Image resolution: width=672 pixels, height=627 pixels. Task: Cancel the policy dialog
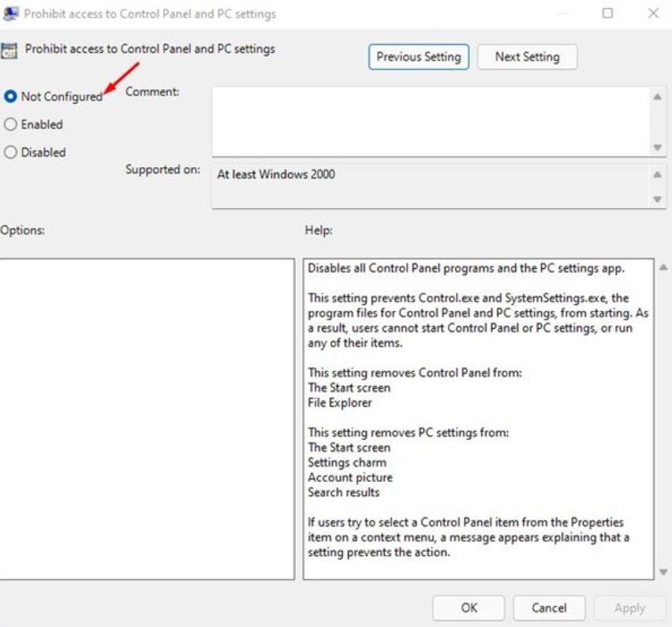click(549, 608)
